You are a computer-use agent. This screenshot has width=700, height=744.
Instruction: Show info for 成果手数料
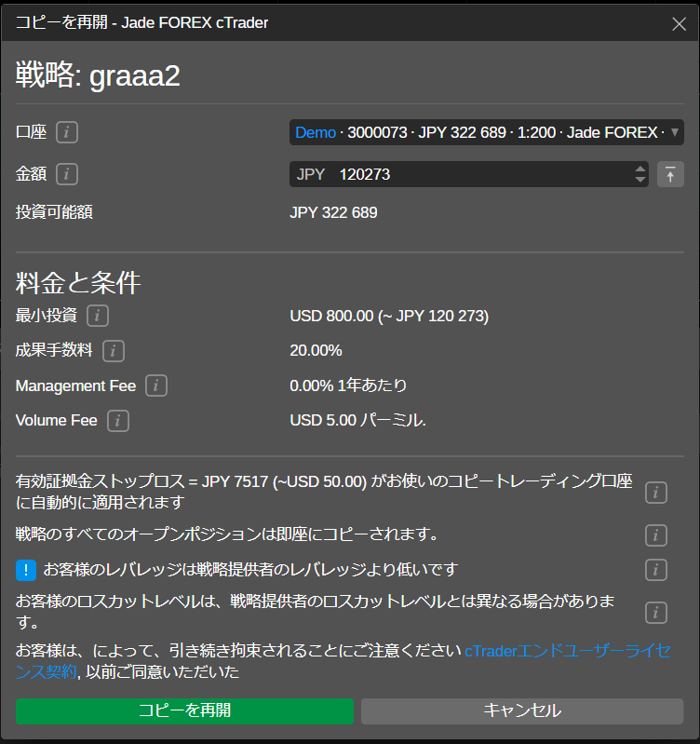[x=114, y=351]
